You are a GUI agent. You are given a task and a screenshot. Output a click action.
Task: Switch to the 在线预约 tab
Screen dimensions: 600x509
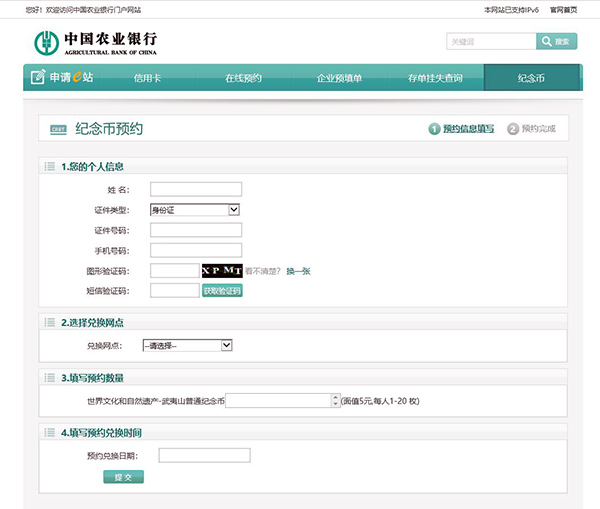243,77
